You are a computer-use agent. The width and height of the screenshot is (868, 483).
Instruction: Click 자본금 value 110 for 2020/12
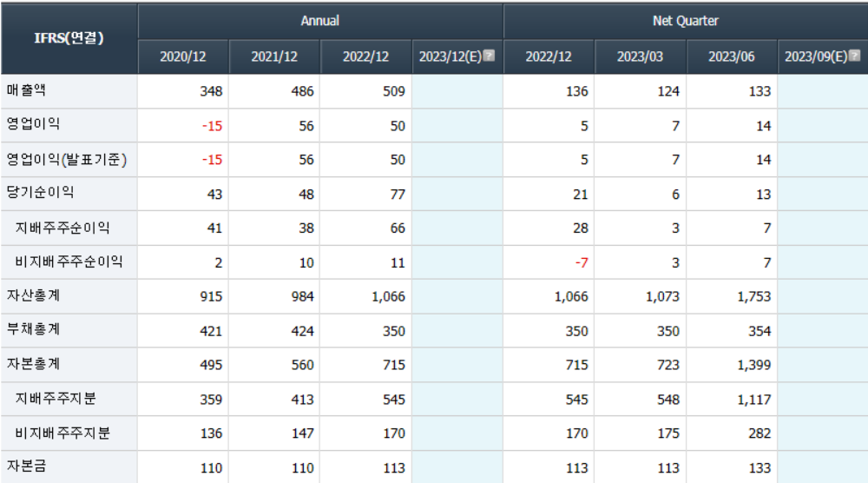click(211, 468)
